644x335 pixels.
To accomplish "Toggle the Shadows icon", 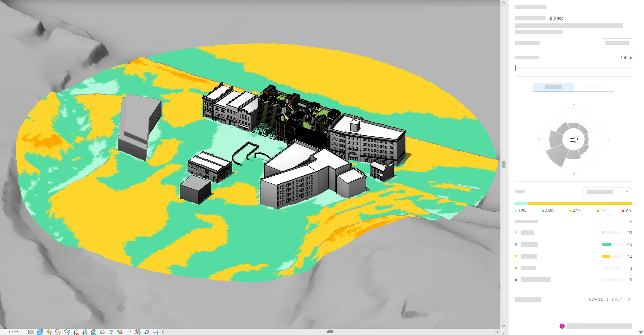I will click(x=58, y=332).
